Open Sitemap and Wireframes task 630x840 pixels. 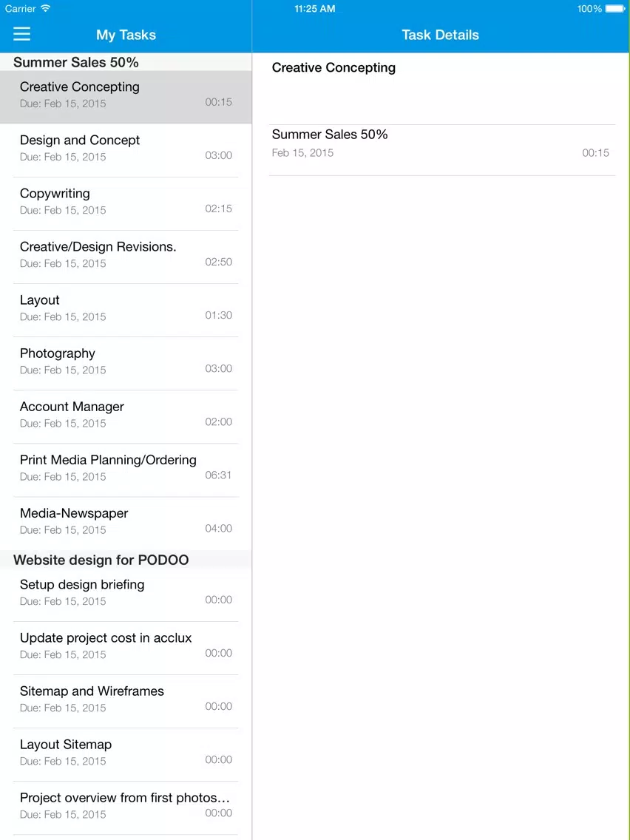[126, 701]
